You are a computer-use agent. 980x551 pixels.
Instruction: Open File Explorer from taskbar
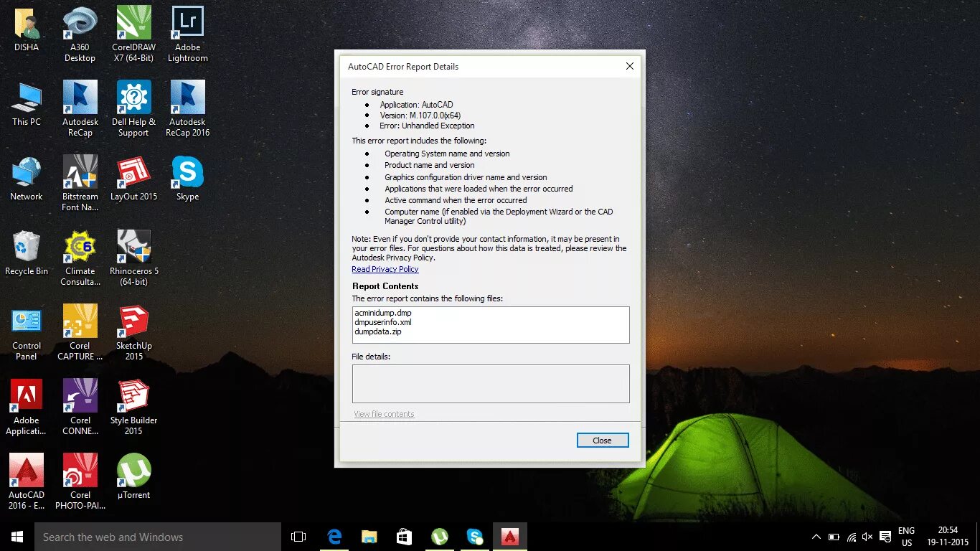pyautogui.click(x=369, y=537)
